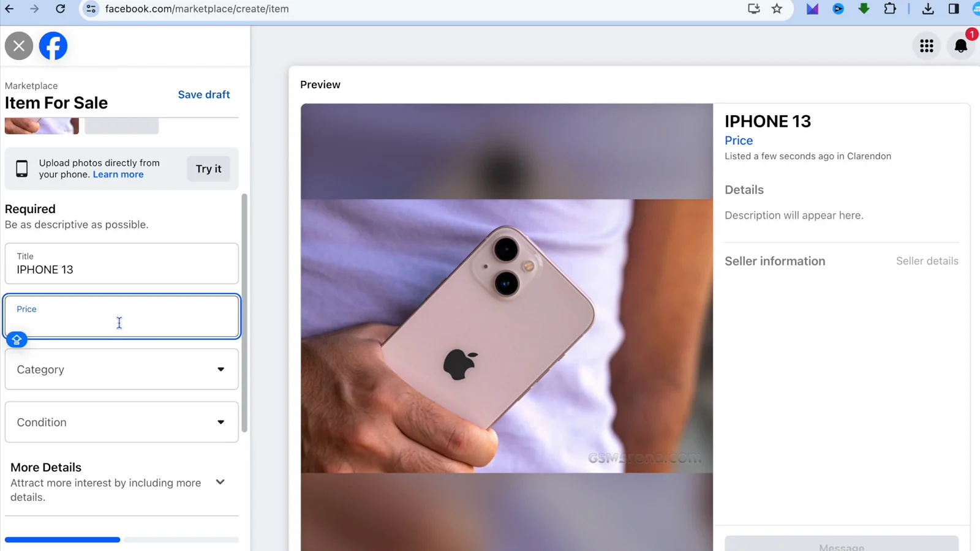Click the blue upload badge below Price
The image size is (980, 551).
[x=17, y=339]
